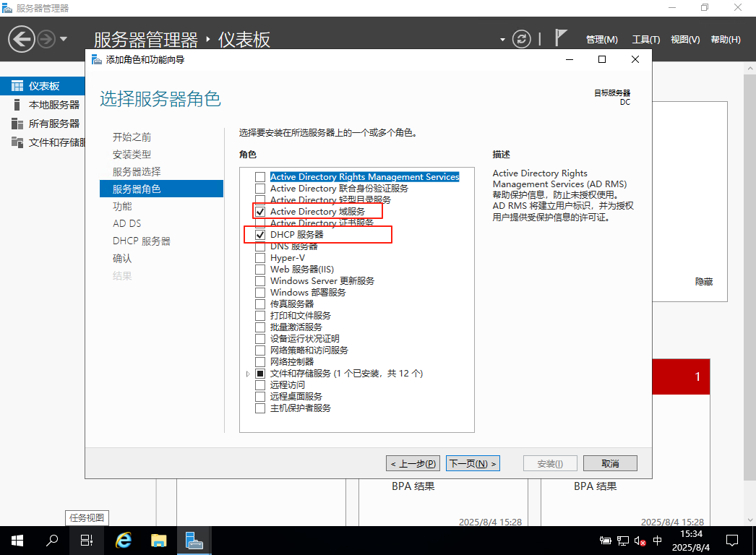Check 批量激活服务 role
This screenshot has height=555, width=756.
(260, 327)
